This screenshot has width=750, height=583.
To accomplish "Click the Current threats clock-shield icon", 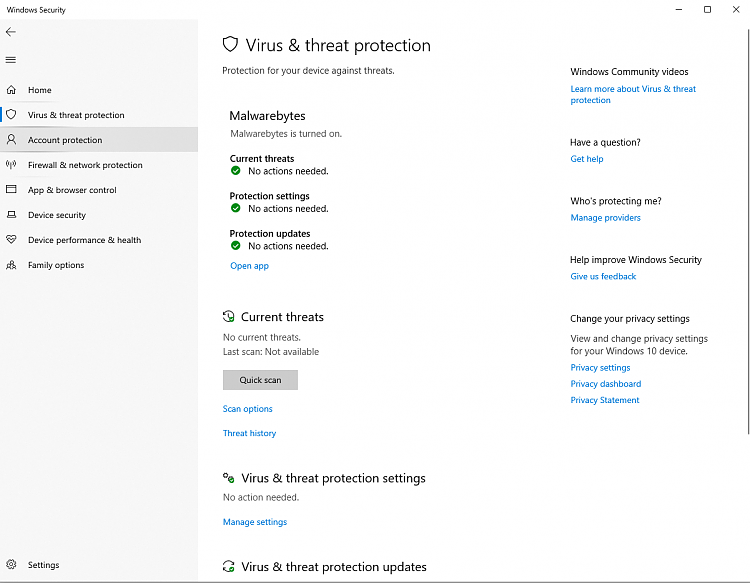I will (x=229, y=316).
